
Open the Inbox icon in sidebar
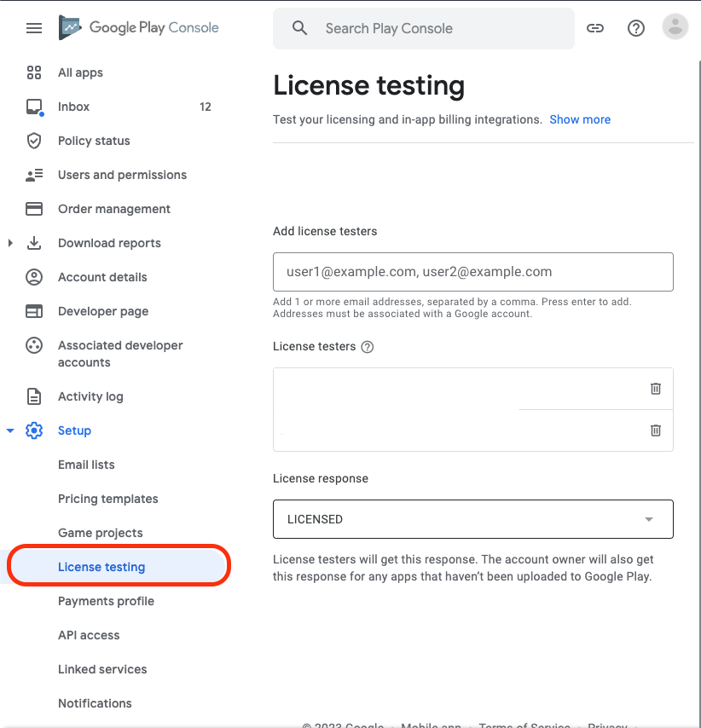pyautogui.click(x=34, y=107)
